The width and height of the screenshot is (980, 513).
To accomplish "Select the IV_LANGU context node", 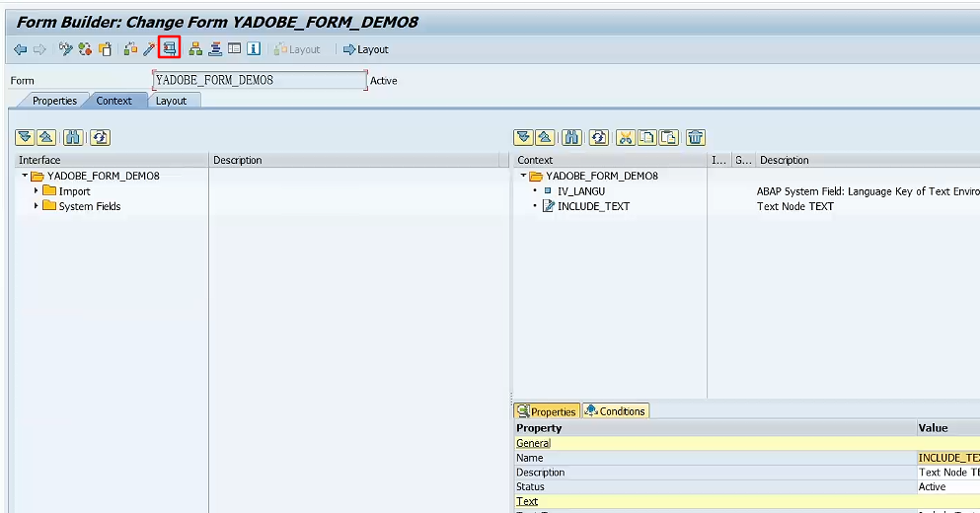I will pos(581,191).
